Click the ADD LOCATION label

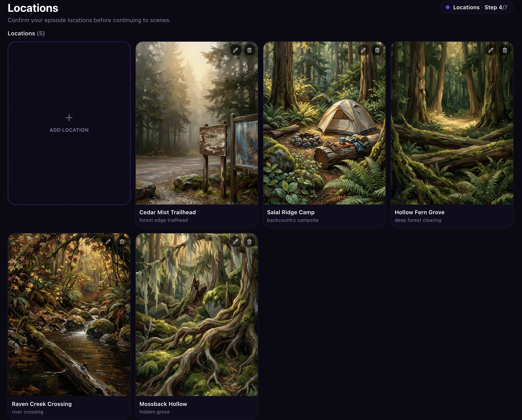69,130
